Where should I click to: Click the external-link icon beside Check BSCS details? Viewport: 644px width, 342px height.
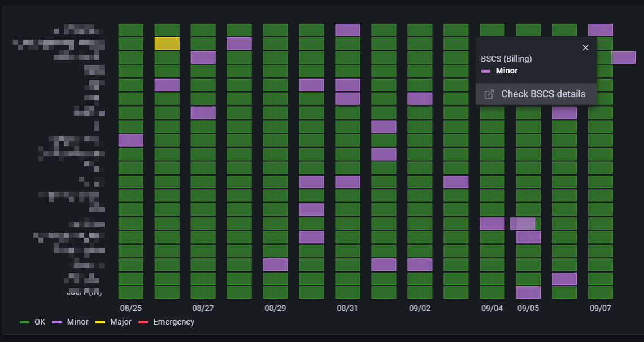(x=488, y=94)
